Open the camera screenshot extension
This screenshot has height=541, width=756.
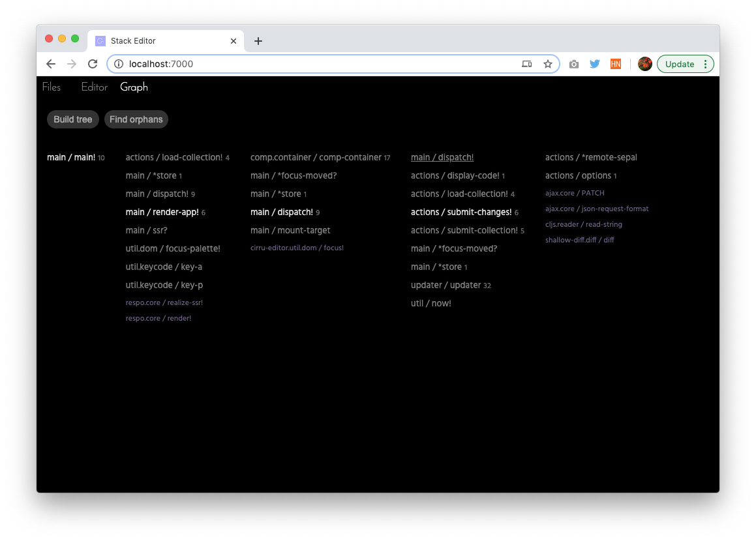coord(574,64)
